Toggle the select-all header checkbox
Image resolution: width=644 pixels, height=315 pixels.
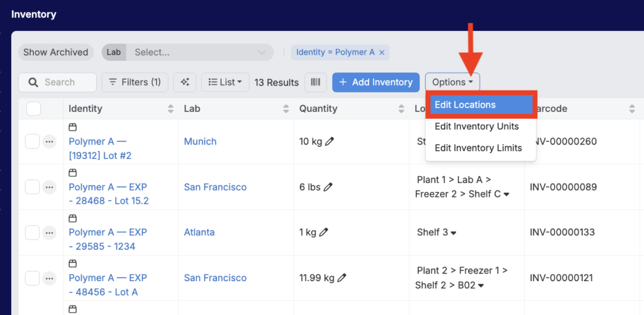(34, 109)
